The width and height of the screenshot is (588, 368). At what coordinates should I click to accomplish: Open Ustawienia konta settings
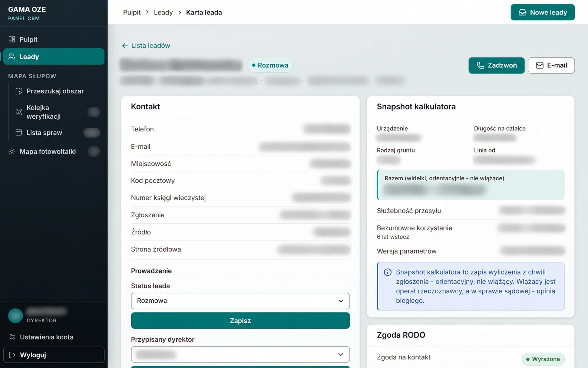[x=54, y=337]
